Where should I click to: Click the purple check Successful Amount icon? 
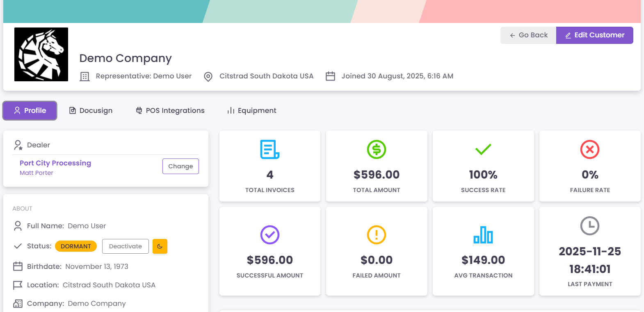[x=269, y=235]
